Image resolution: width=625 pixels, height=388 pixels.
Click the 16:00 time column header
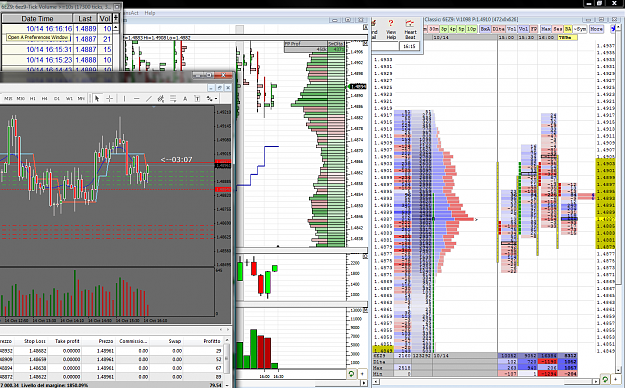click(546, 37)
